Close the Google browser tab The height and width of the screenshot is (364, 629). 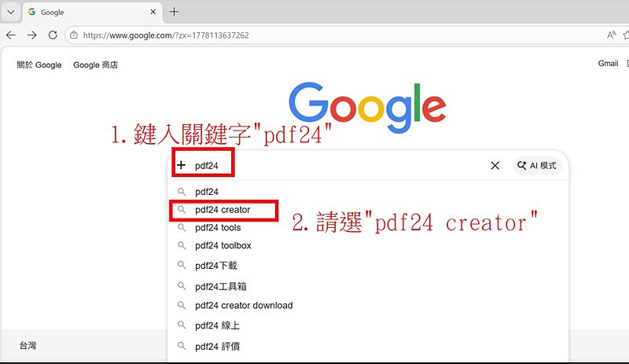click(153, 12)
